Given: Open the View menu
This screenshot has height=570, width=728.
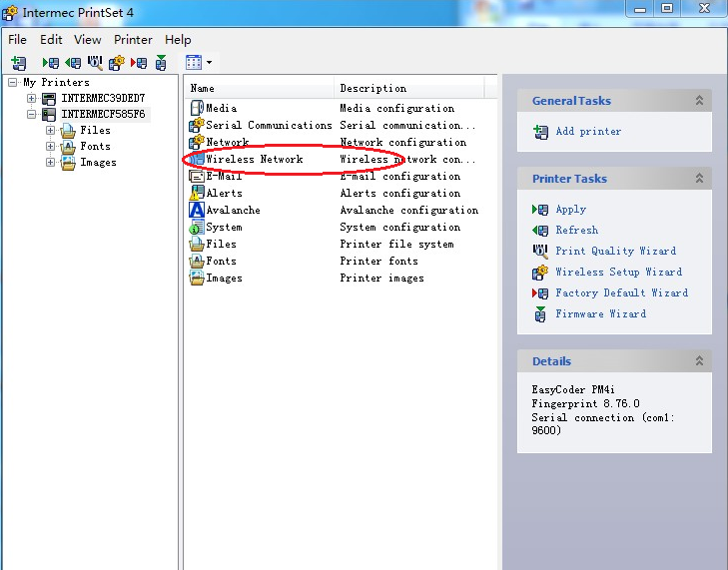Looking at the screenshot, I should tap(87, 40).
